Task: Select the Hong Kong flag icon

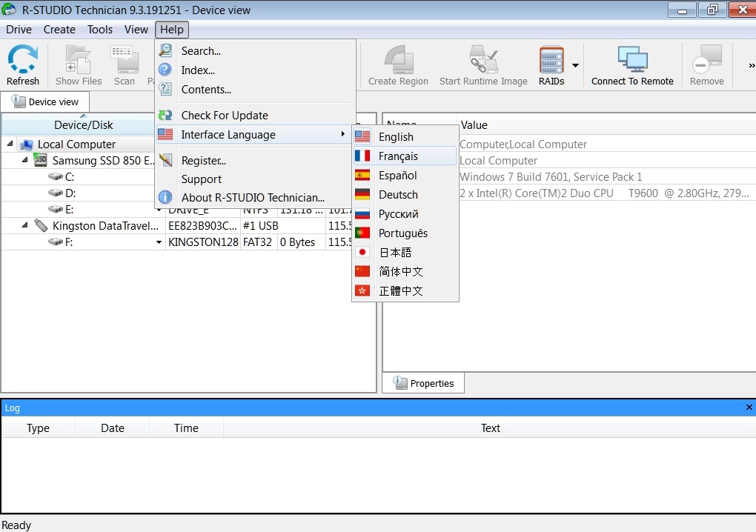Action: (362, 291)
